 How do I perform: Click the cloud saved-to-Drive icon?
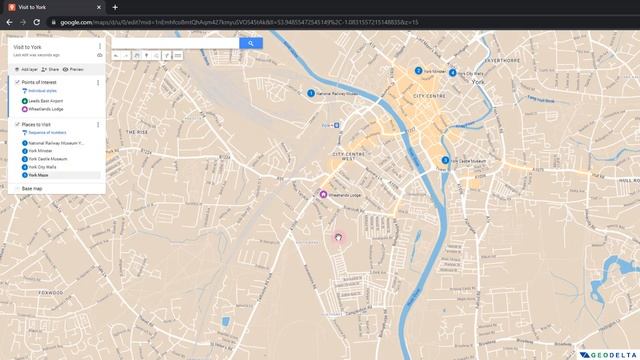click(x=100, y=55)
